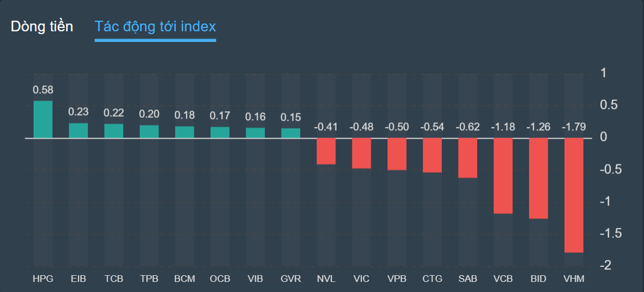644x292 pixels.
Task: Select the red BID bar
Action: tap(538, 178)
